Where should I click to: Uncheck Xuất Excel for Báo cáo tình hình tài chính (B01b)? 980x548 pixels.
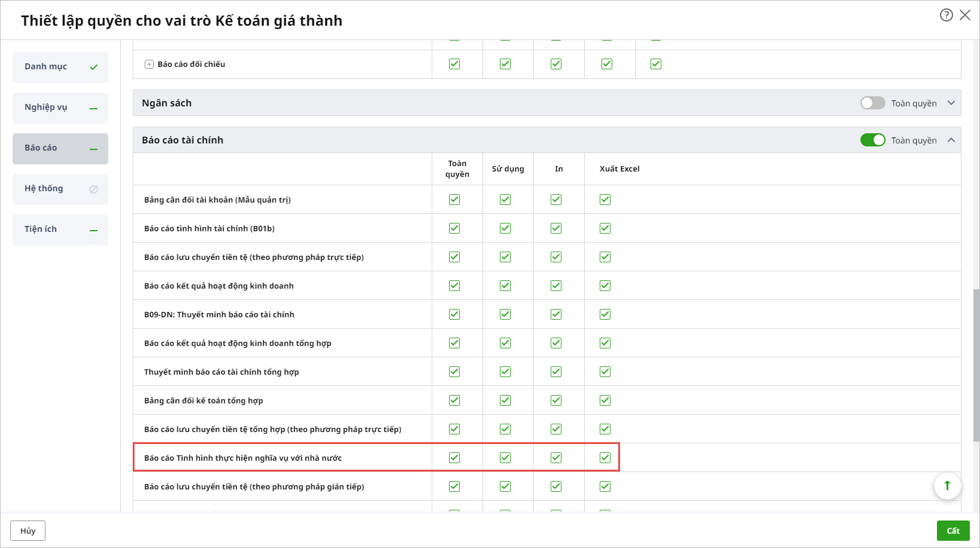[x=605, y=228]
